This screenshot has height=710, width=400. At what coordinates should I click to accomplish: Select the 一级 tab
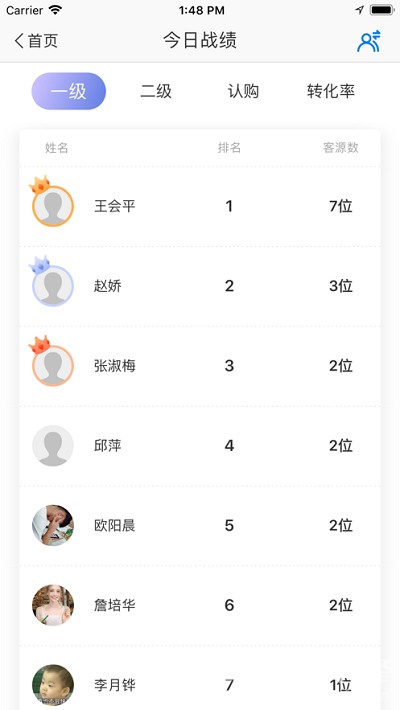(68, 91)
